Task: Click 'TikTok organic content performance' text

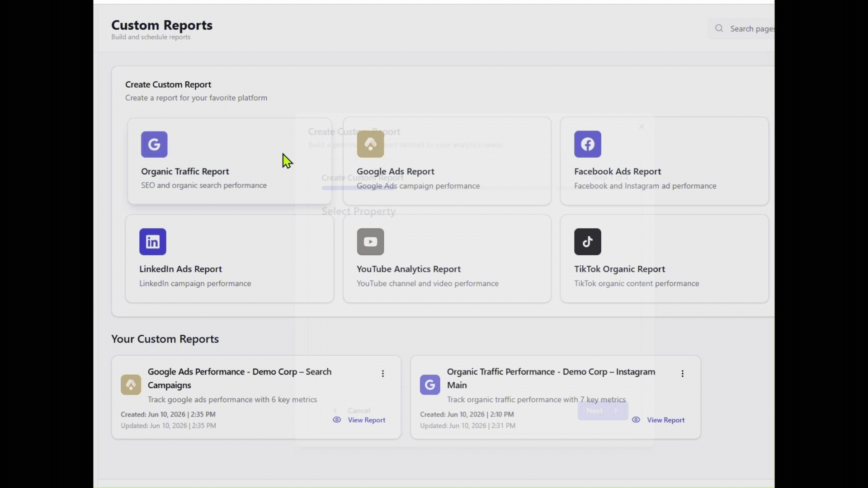Action: tap(637, 283)
